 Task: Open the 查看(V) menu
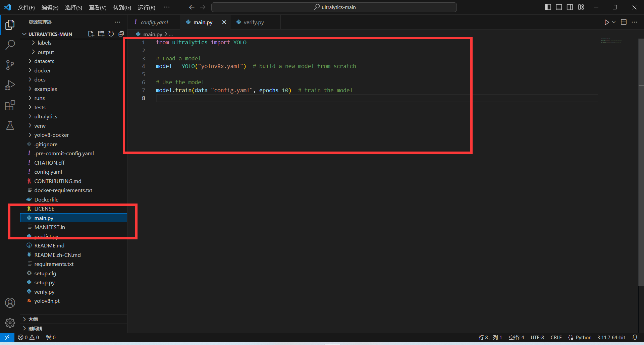(x=98, y=7)
